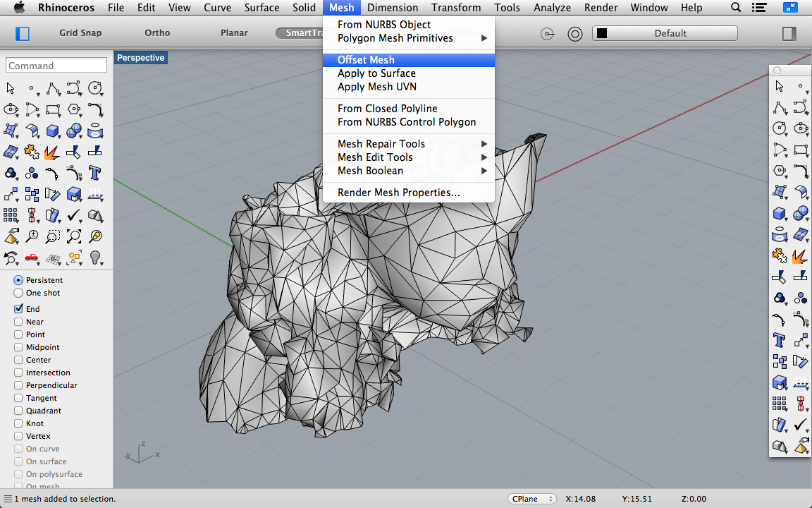
Task: Check the Center object snap
Action: [18, 360]
